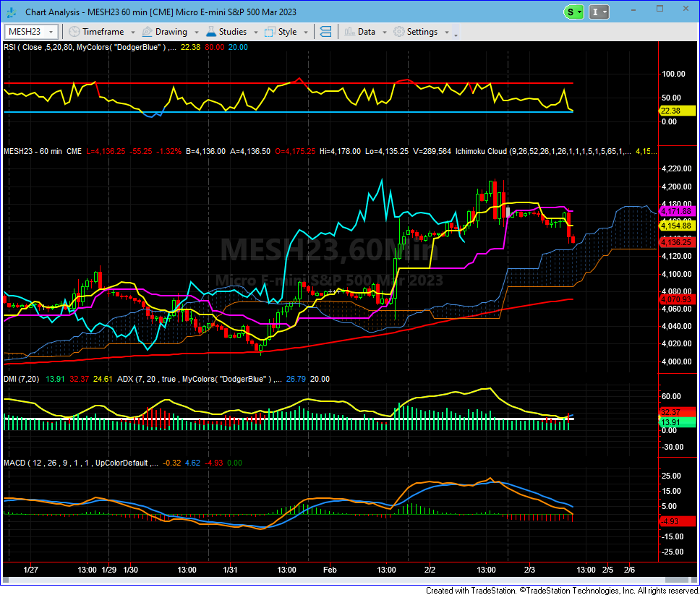The image size is (700, 595).
Task: Click the red 4,070.93 price tag
Action: click(x=678, y=299)
